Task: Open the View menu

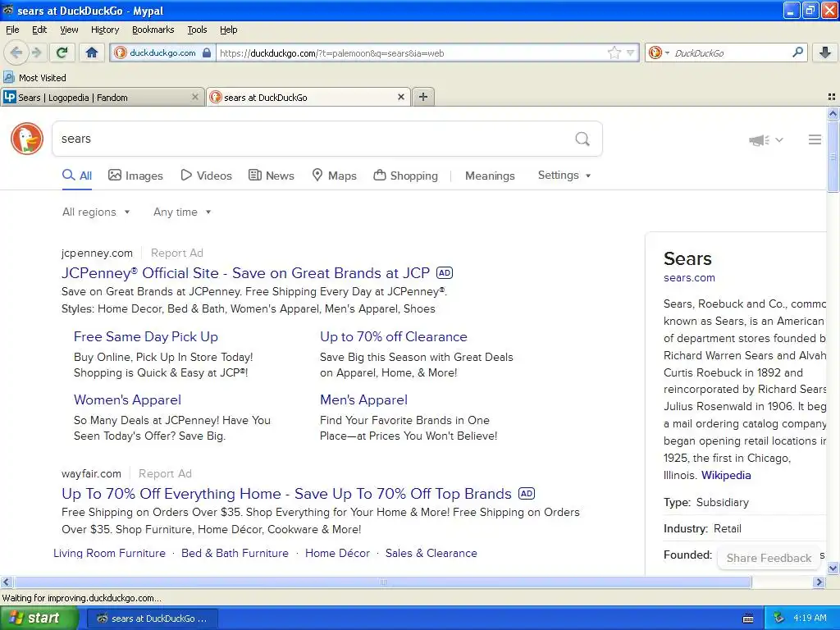Action: (x=69, y=30)
